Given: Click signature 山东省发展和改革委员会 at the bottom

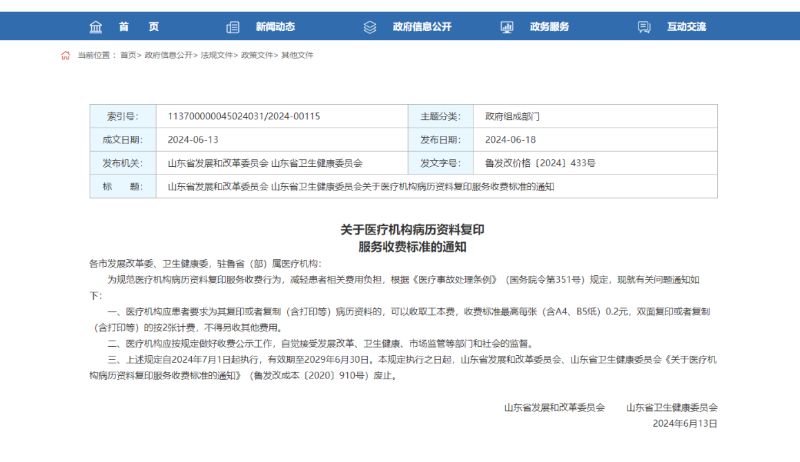Looking at the screenshot, I should [555, 407].
